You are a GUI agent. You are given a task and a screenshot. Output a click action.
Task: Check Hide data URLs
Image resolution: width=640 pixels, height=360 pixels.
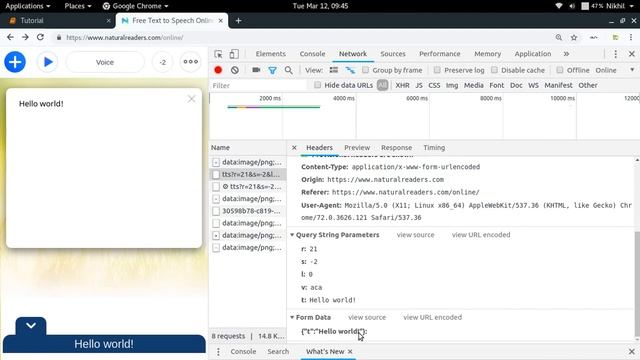(318, 85)
